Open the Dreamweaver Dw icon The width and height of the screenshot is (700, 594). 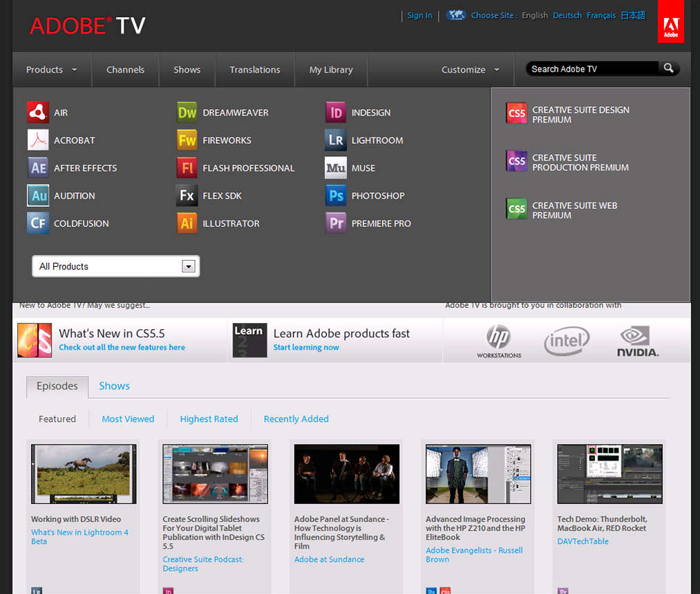[x=187, y=113]
